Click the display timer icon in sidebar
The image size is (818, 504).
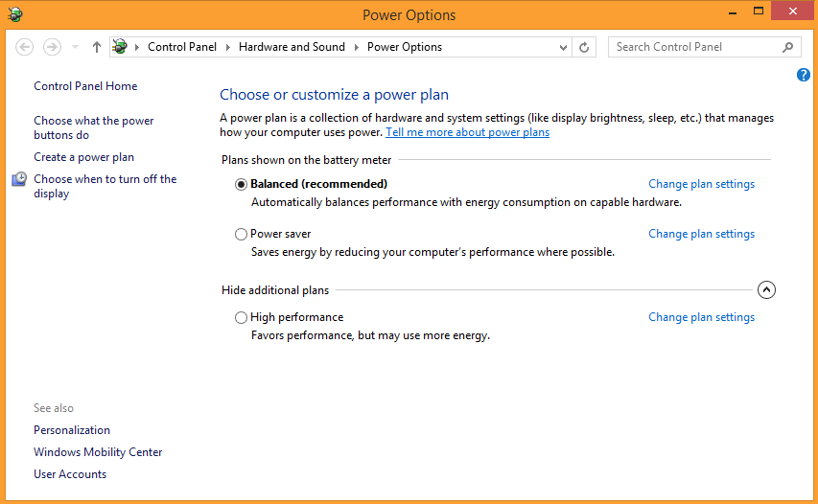(x=19, y=179)
